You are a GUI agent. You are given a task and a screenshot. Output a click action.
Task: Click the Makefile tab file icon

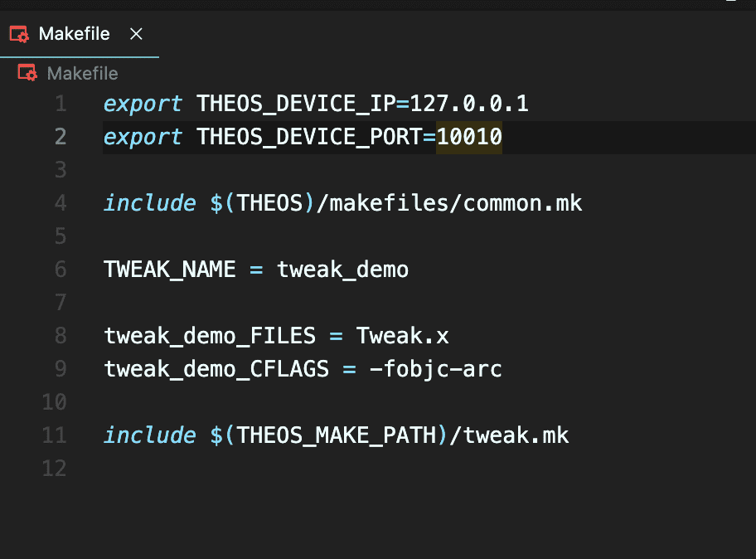pos(19,34)
